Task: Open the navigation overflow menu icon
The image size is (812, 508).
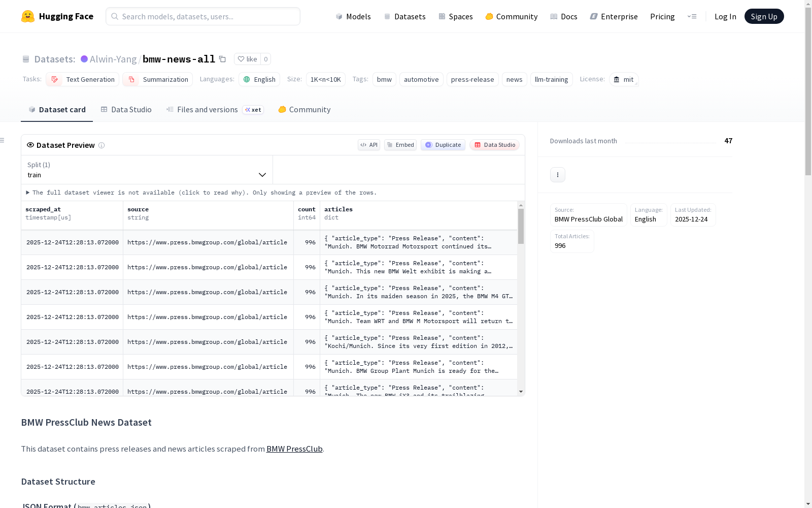Action: [692, 16]
